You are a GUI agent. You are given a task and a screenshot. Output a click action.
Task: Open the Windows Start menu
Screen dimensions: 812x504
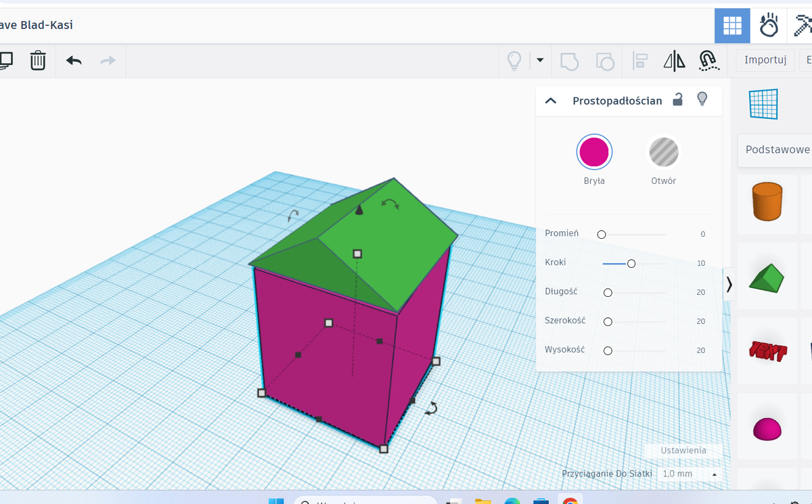[276, 501]
